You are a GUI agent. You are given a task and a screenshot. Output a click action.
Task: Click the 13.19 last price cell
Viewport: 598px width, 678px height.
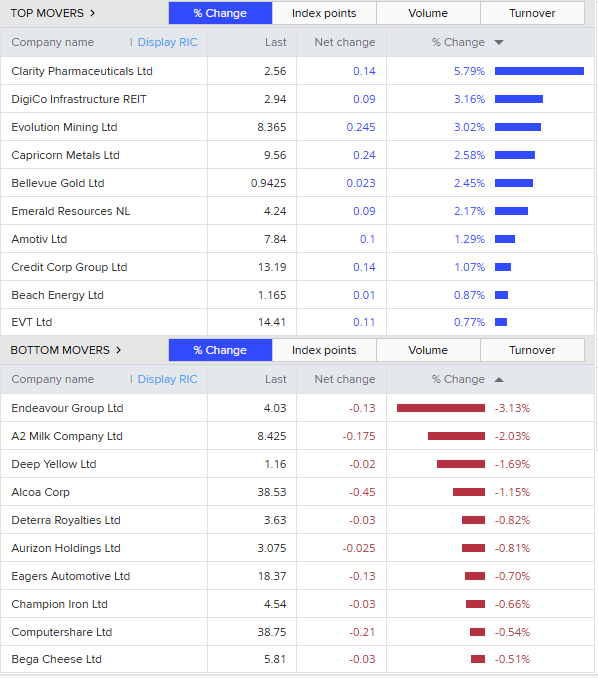tap(272, 267)
